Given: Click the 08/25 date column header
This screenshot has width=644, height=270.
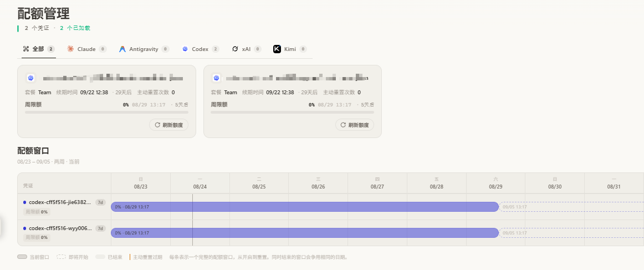Looking at the screenshot, I should (x=259, y=183).
